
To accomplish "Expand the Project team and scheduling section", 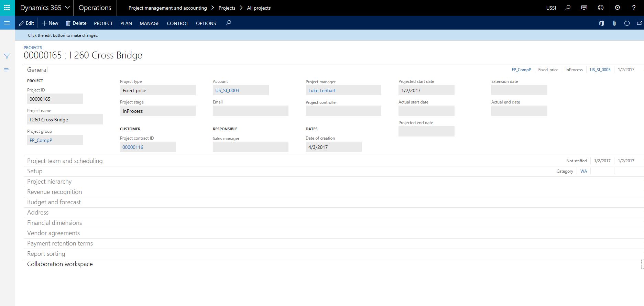I will (x=65, y=161).
